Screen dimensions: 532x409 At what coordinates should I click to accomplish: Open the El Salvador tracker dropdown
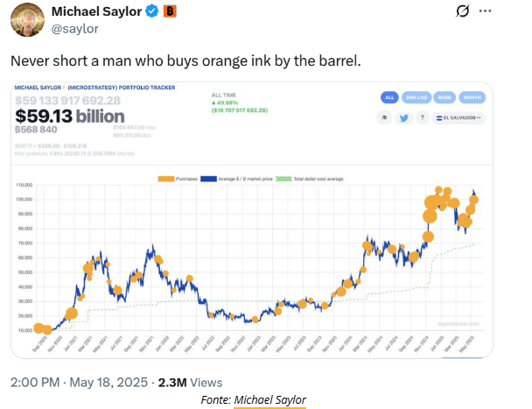click(x=458, y=118)
